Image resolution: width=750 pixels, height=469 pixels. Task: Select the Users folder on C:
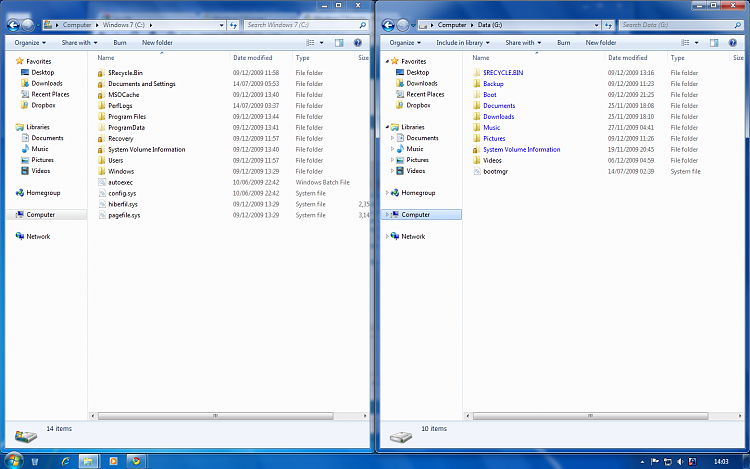116,160
